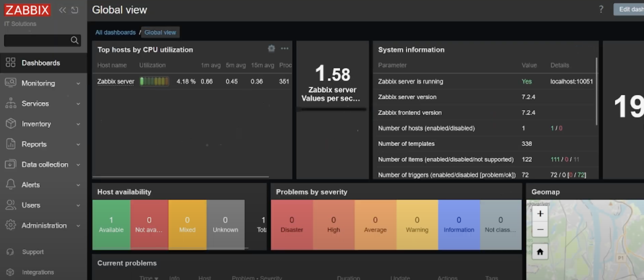Click the localhost:10051 details value
The image size is (644, 280).
coord(572,81)
